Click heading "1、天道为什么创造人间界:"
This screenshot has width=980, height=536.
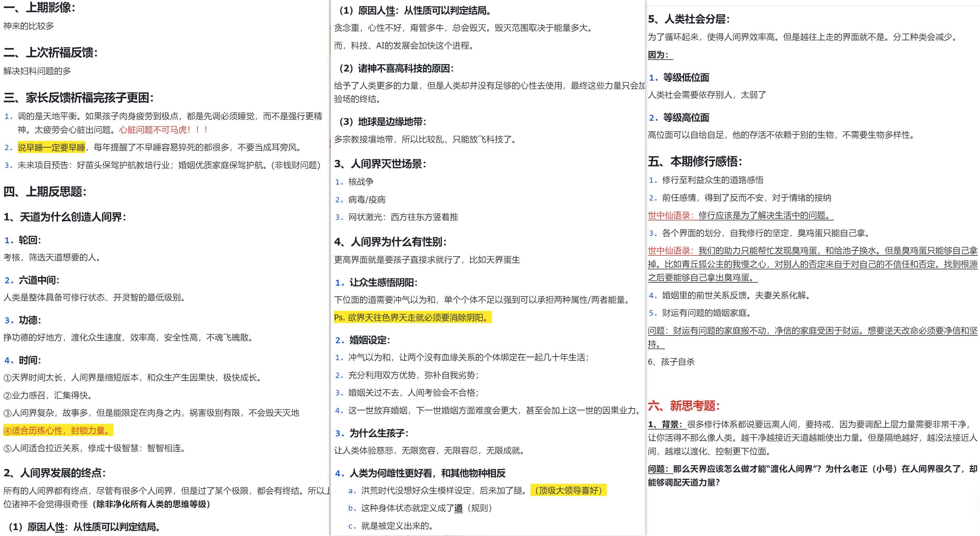(x=65, y=217)
